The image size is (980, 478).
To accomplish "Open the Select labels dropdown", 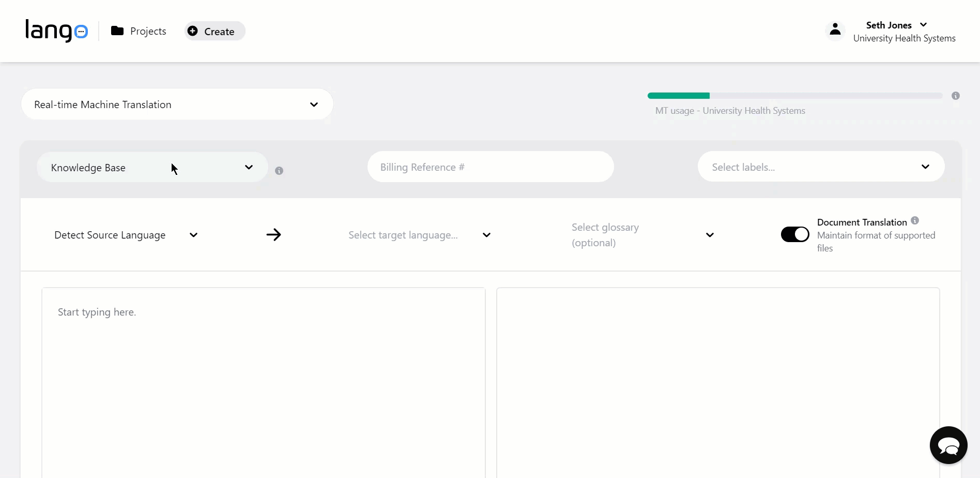I will click(820, 167).
